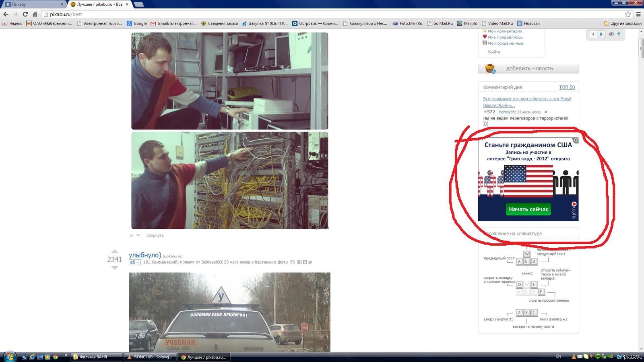Downvote the sysadmin post with small down arrow
644x362 pixels.
[x=138, y=235]
